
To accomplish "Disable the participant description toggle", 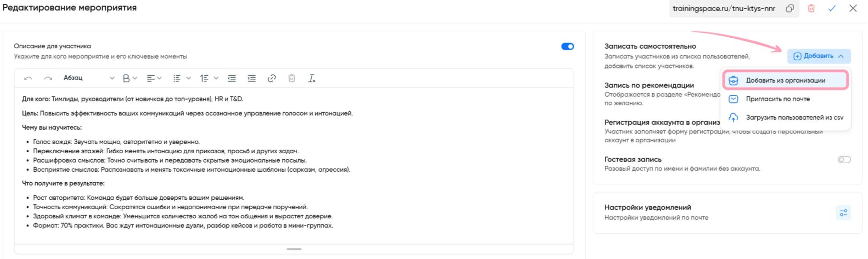I will point(567,46).
